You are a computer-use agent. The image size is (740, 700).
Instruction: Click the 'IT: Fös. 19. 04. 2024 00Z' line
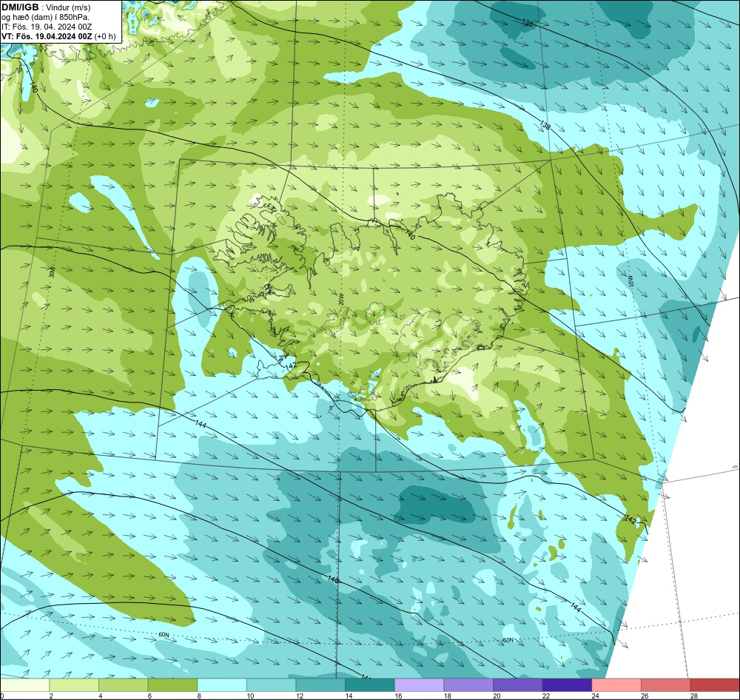47,27
